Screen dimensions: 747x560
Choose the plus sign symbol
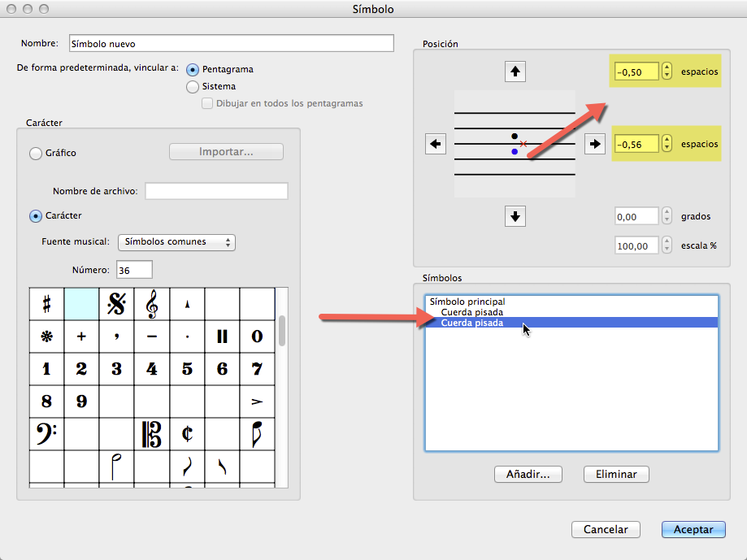81,336
